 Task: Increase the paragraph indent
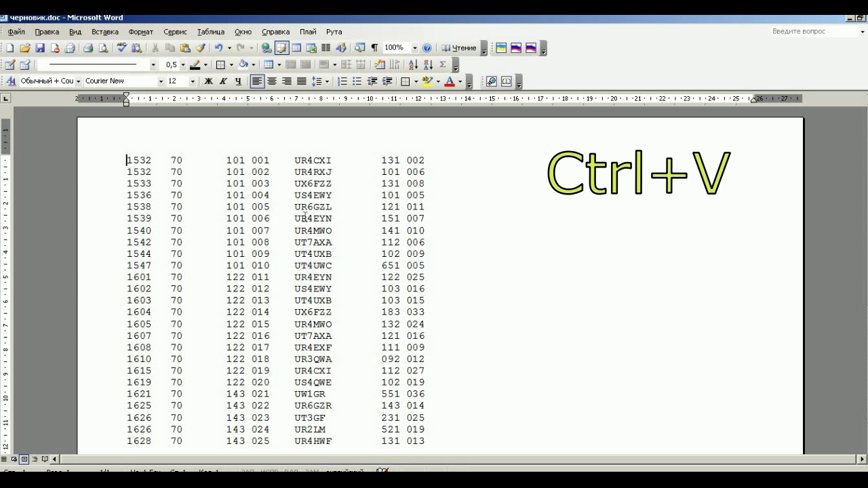(387, 81)
